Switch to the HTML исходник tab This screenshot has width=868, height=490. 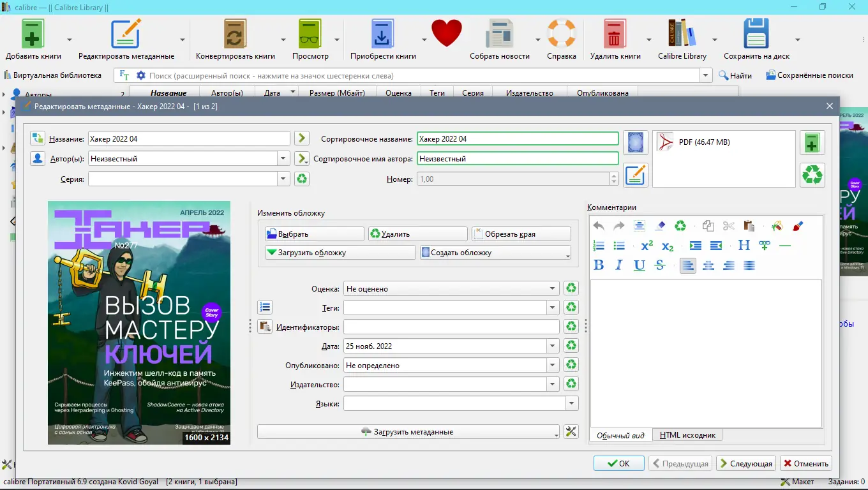point(688,435)
